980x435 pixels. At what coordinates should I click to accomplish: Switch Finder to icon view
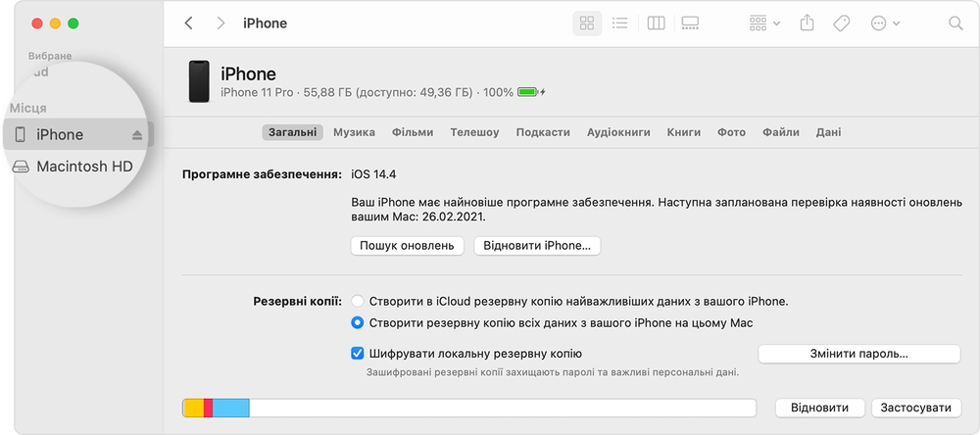tap(587, 24)
